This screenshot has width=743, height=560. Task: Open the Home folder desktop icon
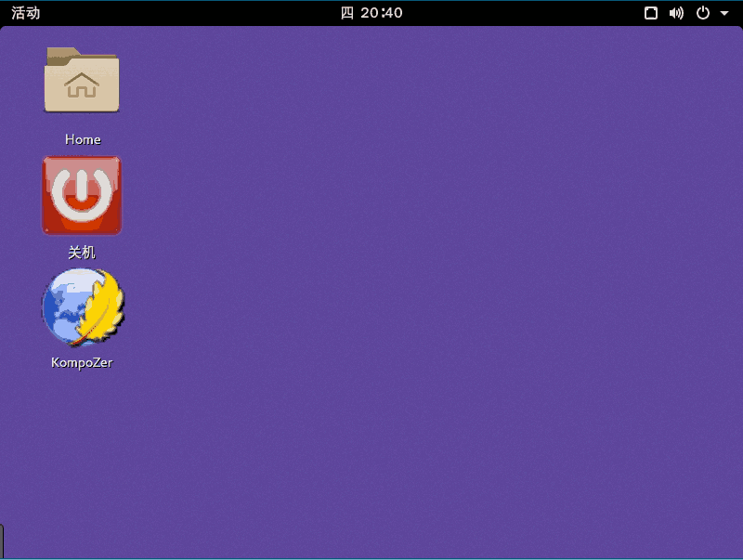[x=82, y=80]
